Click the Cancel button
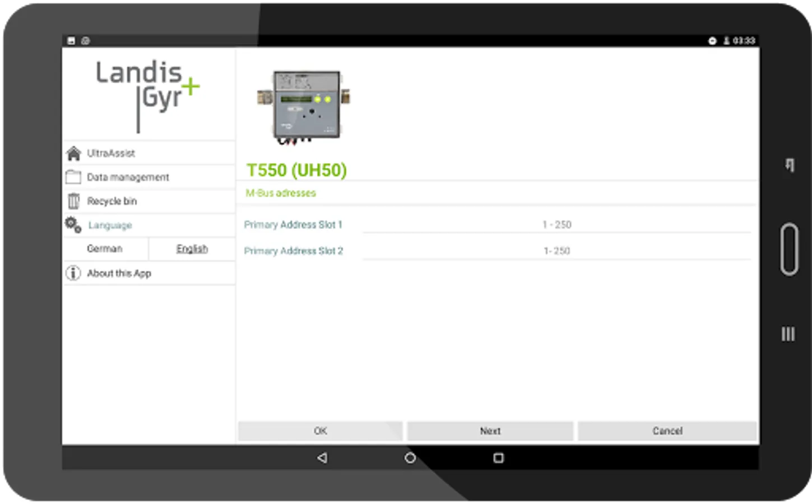Image resolution: width=812 pixels, height=504 pixels. coord(667,431)
